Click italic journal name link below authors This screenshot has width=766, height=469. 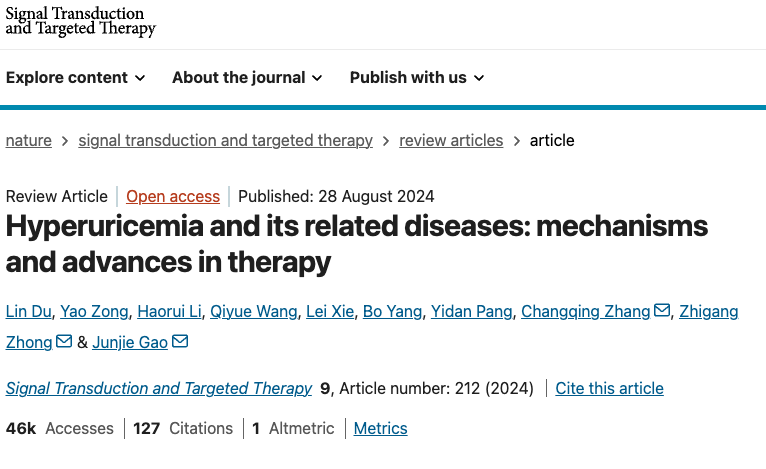(159, 388)
